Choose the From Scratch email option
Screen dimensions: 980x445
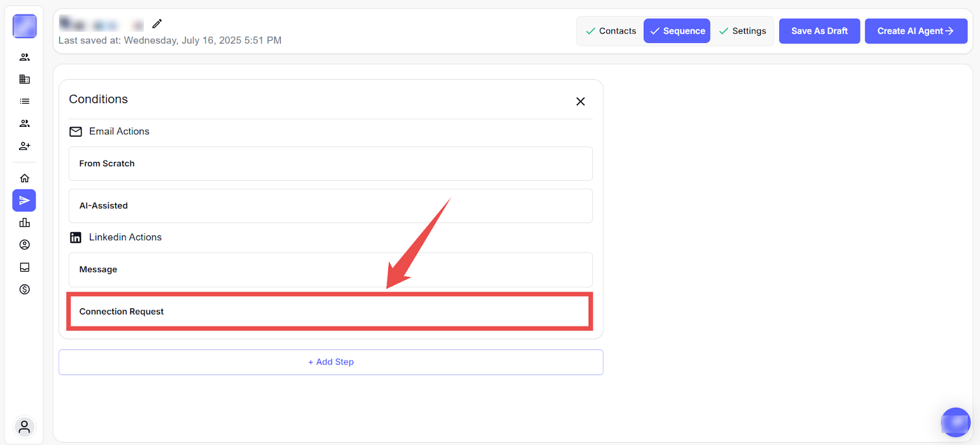pos(330,164)
